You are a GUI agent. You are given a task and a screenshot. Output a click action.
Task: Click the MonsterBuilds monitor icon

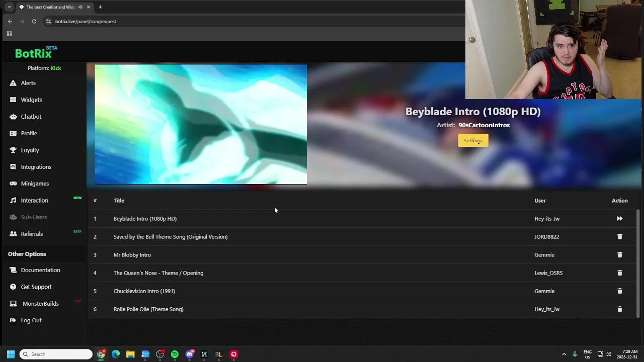pyautogui.click(x=13, y=304)
